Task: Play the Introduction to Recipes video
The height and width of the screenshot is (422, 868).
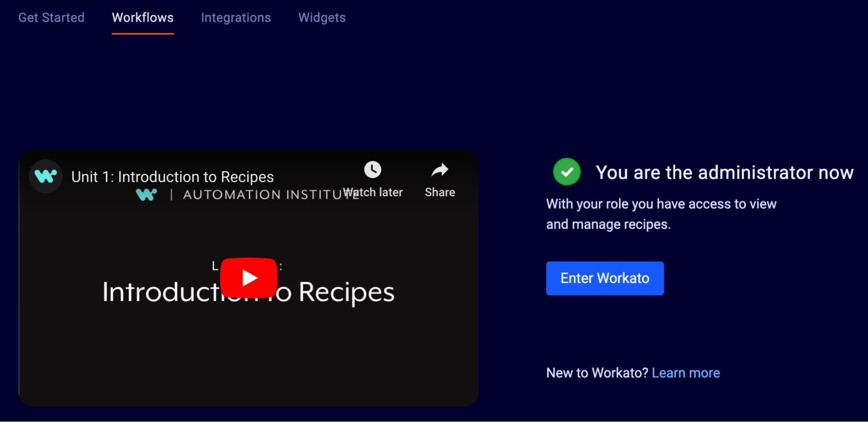Action: 249,278
